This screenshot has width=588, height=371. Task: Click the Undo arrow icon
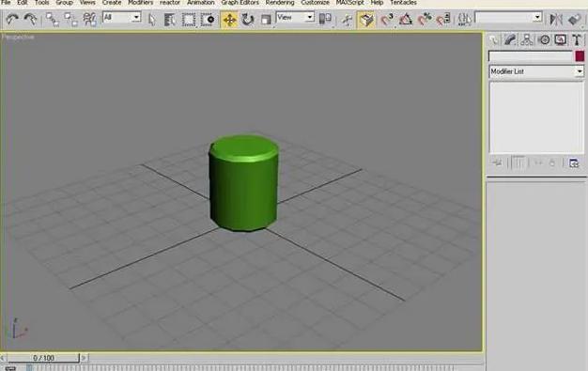(12, 19)
